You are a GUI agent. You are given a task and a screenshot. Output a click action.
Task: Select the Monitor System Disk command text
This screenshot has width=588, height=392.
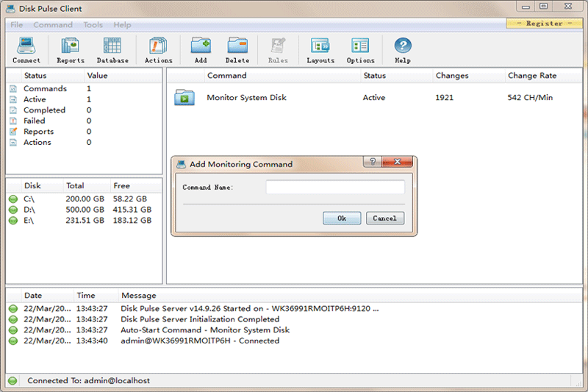246,98
